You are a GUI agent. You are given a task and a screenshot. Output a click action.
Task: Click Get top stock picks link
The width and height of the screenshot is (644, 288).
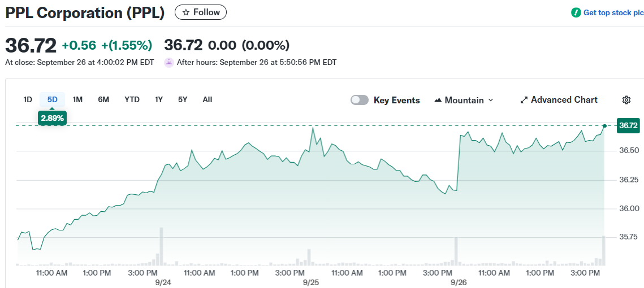[x=613, y=13]
